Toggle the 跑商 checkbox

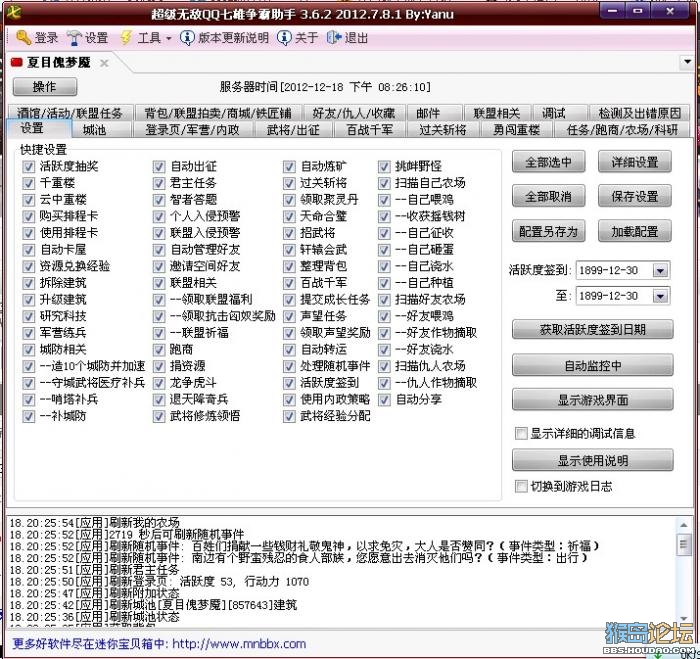[x=159, y=350]
